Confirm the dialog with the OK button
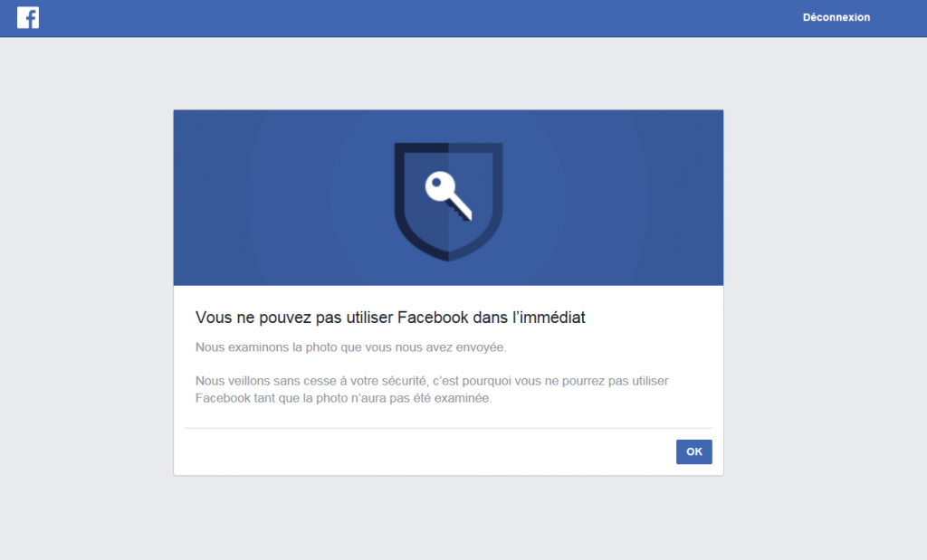The image size is (927, 560). (694, 452)
